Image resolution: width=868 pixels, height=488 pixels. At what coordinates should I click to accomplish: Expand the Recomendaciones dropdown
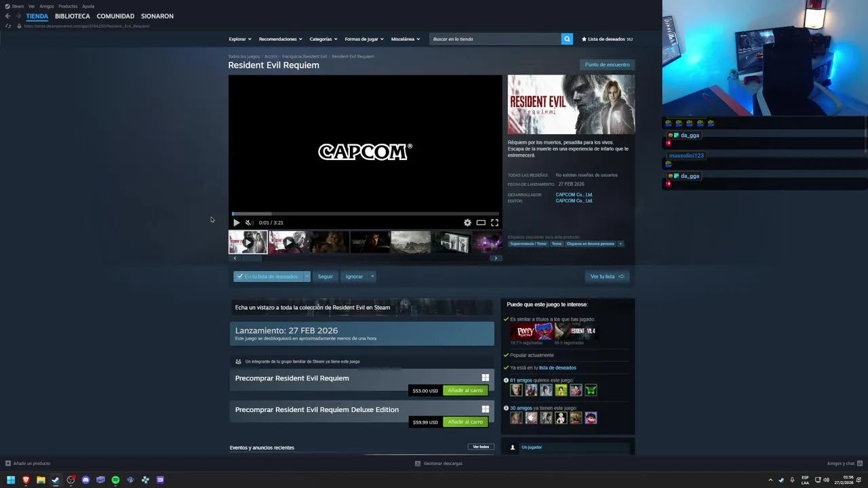pyautogui.click(x=280, y=39)
